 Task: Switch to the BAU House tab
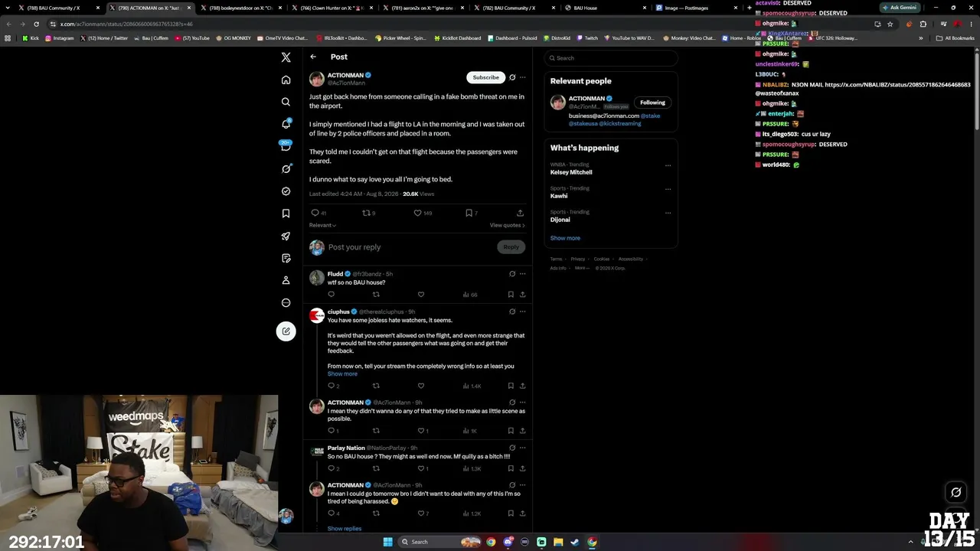point(599,8)
